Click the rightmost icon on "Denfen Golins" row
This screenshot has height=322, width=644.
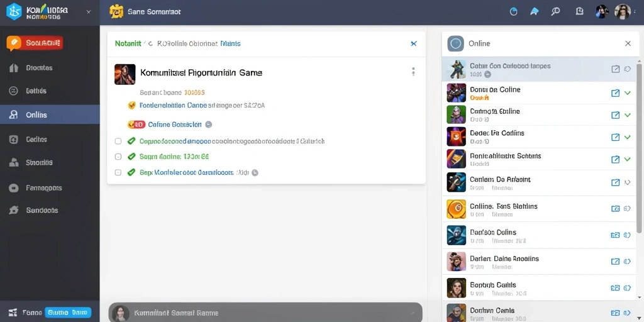pyautogui.click(x=627, y=235)
